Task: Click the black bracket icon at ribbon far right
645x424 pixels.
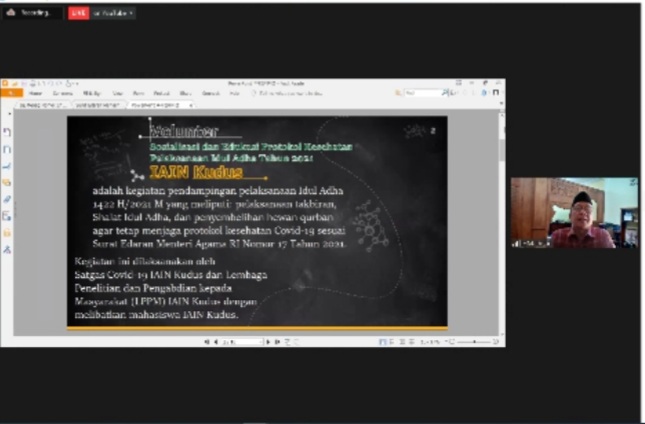Action: click(496, 93)
